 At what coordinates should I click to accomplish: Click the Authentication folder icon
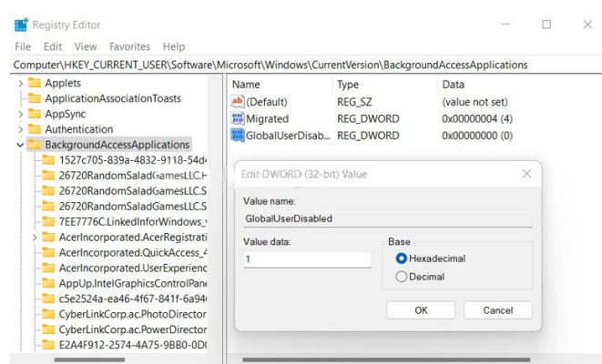tap(35, 129)
